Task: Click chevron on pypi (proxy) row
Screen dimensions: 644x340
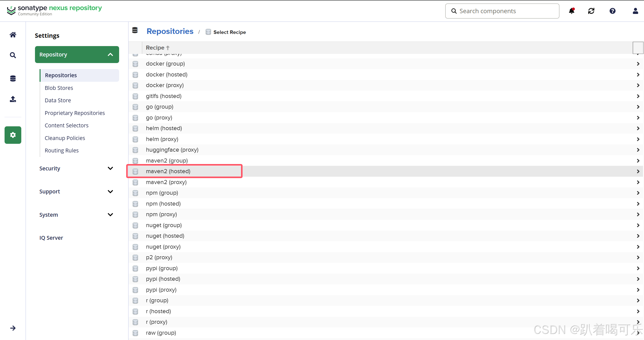Action: [638, 290]
